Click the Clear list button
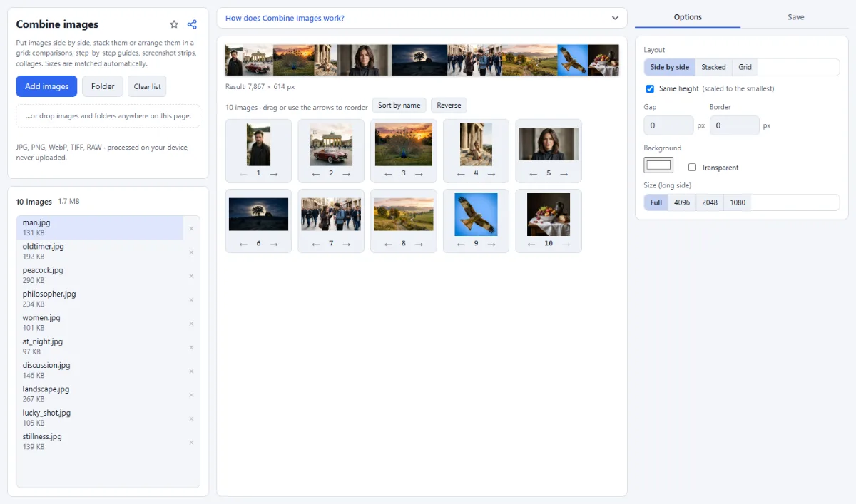Image resolution: width=856 pixels, height=504 pixels. 147,86
